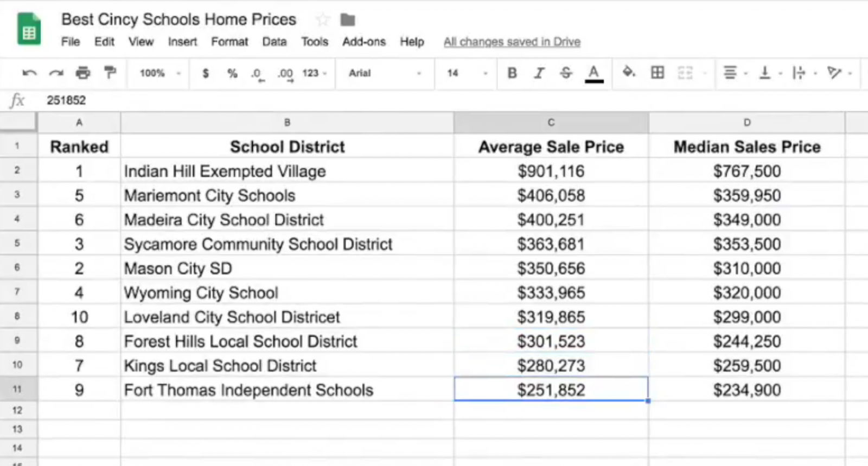Select the 'Average Sale Price' header cell

point(551,146)
